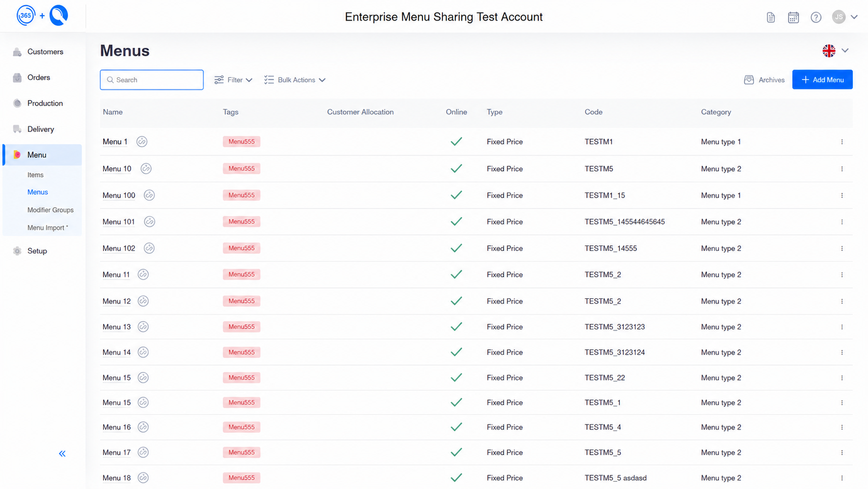Image resolution: width=868 pixels, height=489 pixels.
Task: Open Items submenu entry
Action: click(35, 175)
